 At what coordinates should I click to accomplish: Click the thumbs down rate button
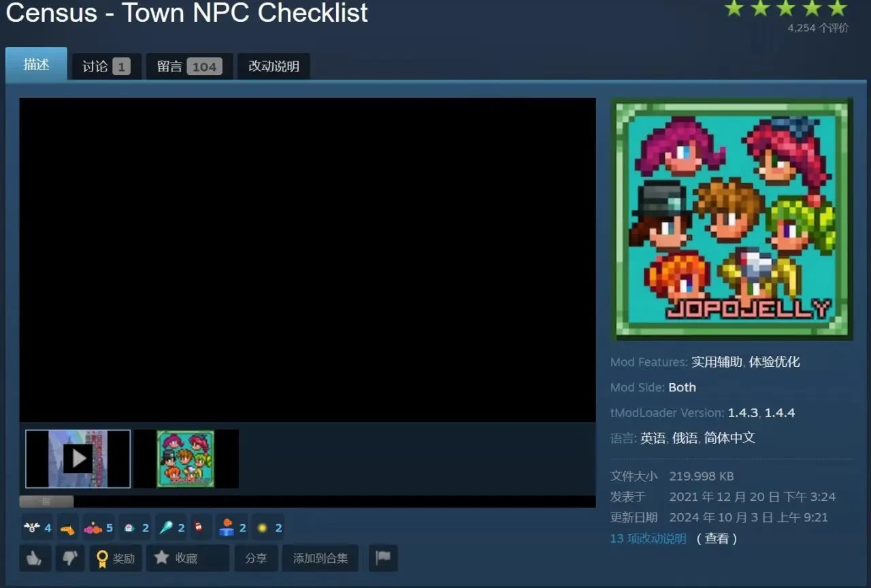[70, 558]
